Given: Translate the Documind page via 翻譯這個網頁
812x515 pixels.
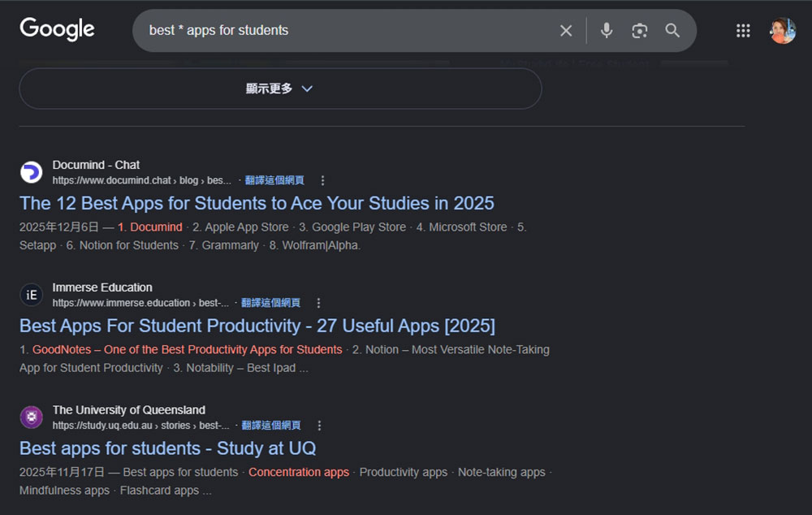Looking at the screenshot, I should click(x=274, y=180).
